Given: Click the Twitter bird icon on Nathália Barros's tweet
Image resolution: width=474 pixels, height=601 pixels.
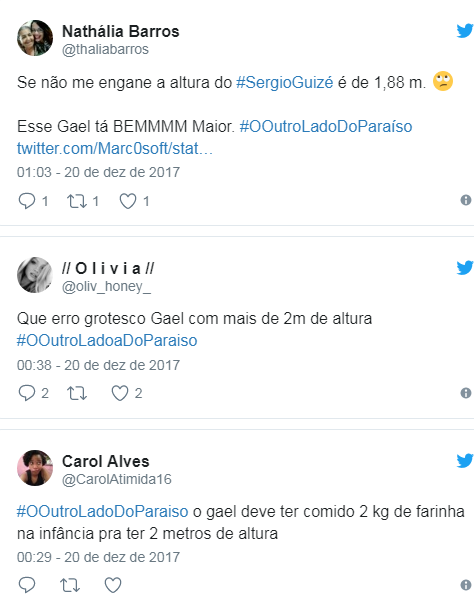Looking at the screenshot, I should 465,31.
